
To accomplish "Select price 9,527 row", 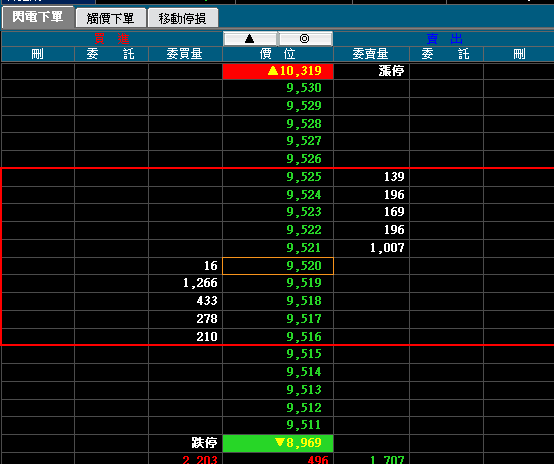I will (278, 141).
